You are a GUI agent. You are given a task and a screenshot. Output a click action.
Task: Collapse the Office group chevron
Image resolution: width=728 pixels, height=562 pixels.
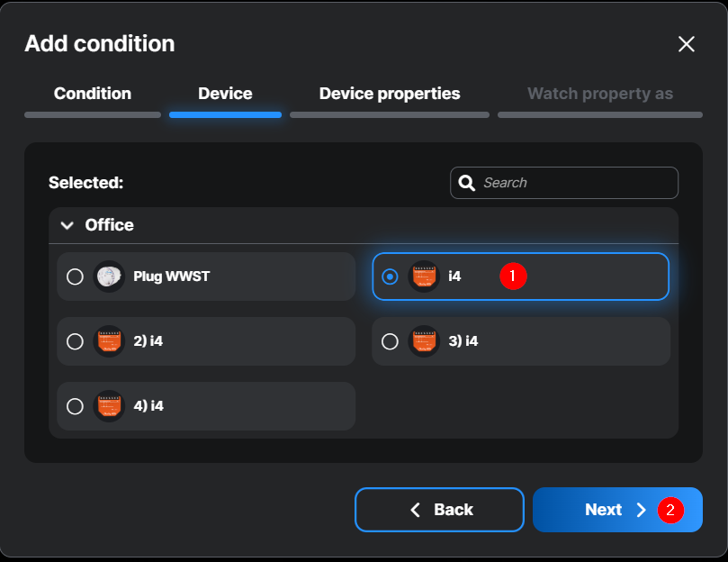coord(67,225)
